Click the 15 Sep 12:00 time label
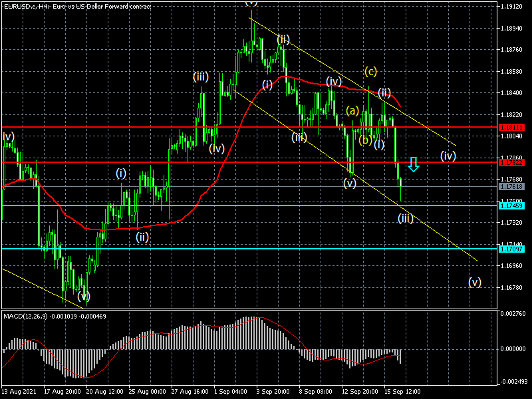Viewport: 532px width, 399px height. 402,391
